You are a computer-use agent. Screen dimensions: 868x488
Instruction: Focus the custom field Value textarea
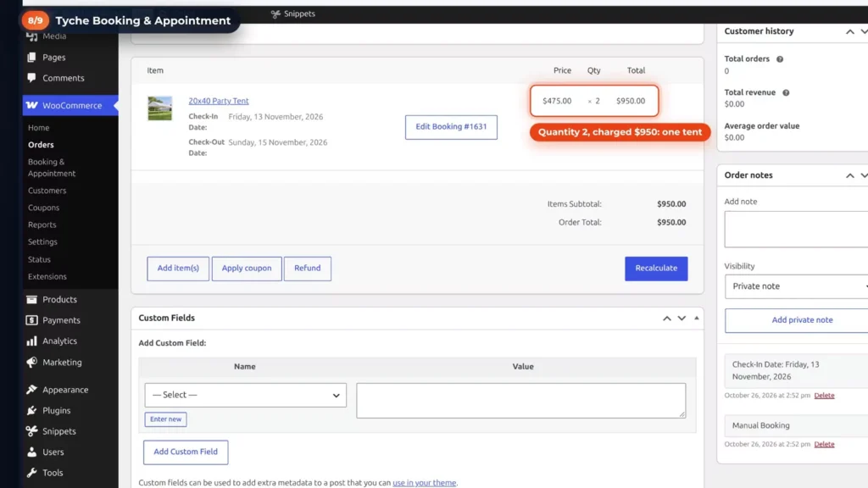[521, 401]
